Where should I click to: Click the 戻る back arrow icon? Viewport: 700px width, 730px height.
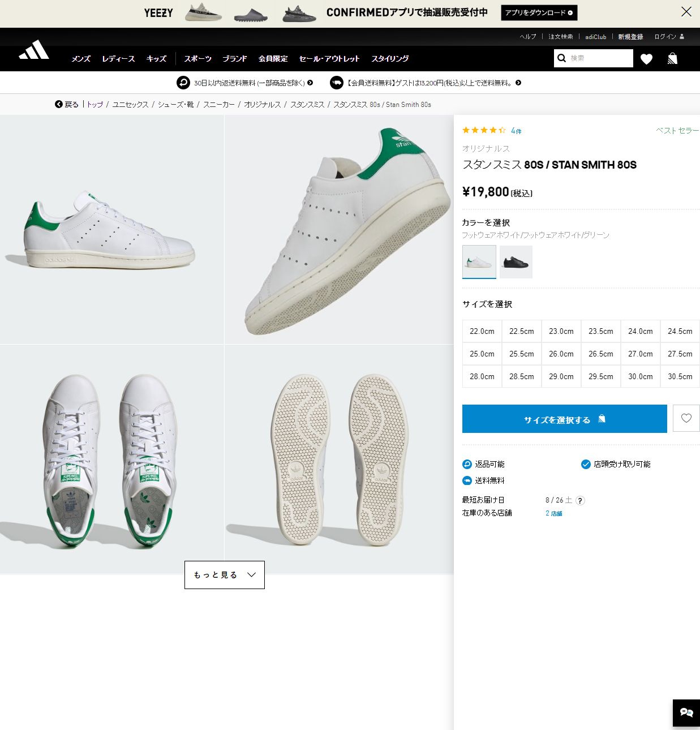point(59,104)
